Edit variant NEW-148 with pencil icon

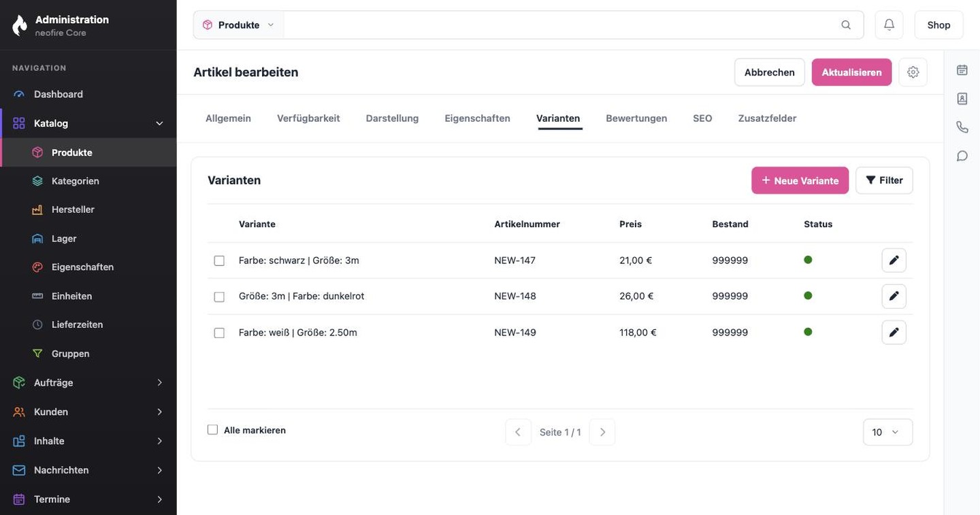pos(894,296)
